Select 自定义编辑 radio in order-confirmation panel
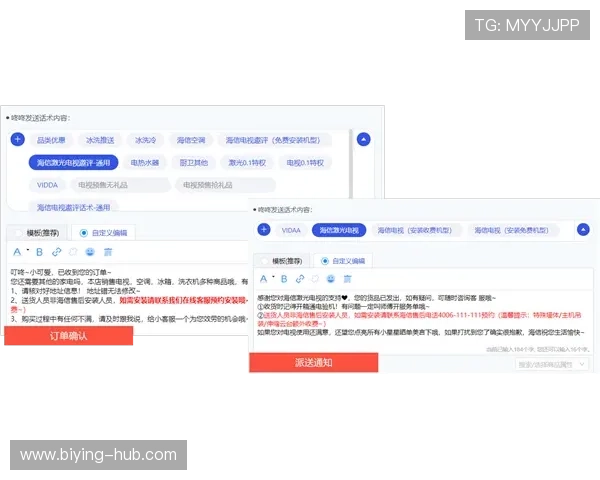 pyautogui.click(x=83, y=233)
